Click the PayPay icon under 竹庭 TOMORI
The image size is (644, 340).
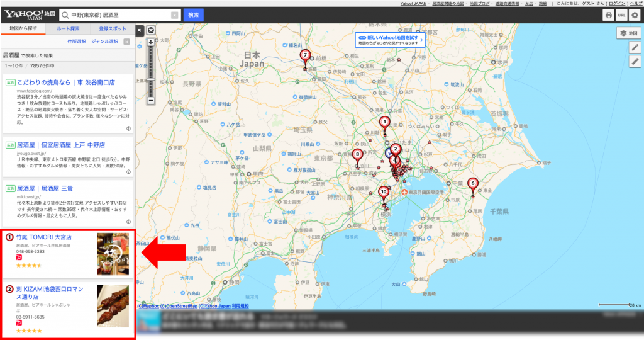pos(19,258)
